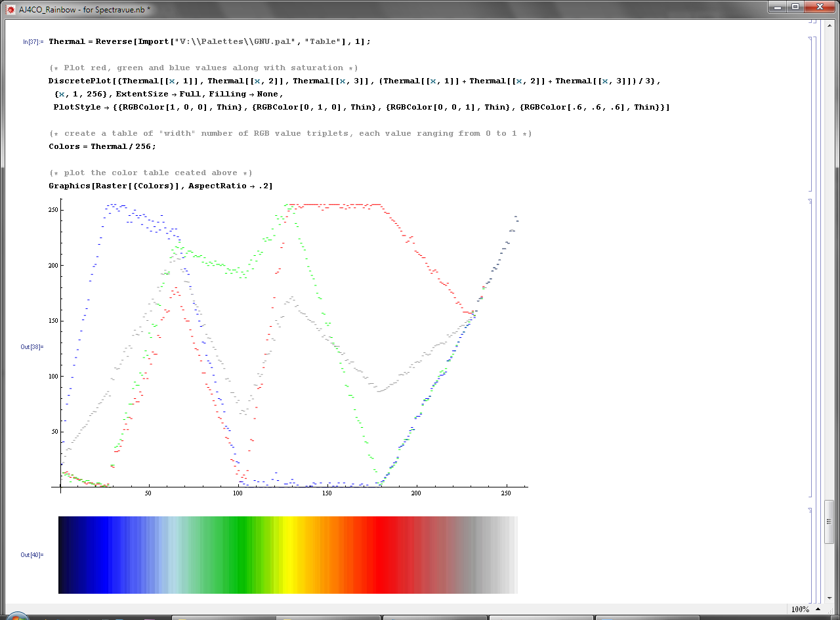Click the Colors = Thermal/256 line
This screenshot has height=620, width=840.
[x=102, y=146]
